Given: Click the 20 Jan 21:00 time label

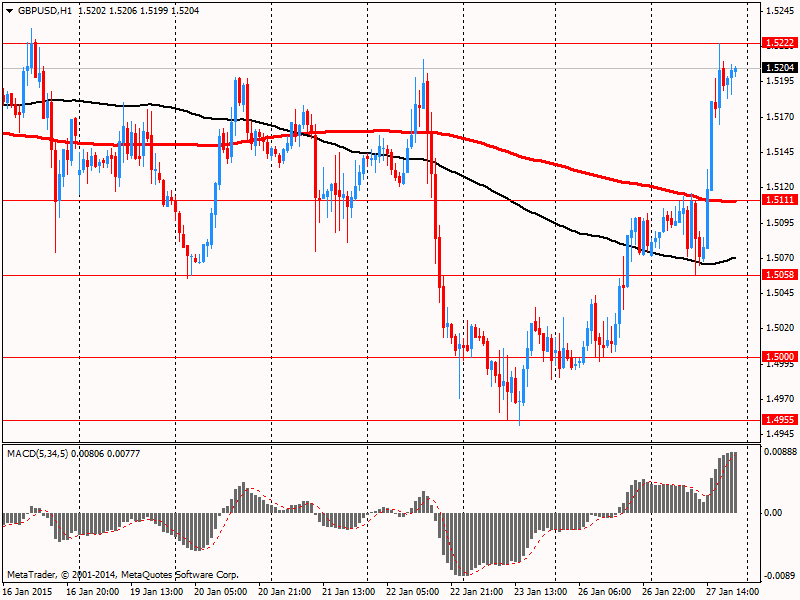Looking at the screenshot, I should pyautogui.click(x=285, y=592).
